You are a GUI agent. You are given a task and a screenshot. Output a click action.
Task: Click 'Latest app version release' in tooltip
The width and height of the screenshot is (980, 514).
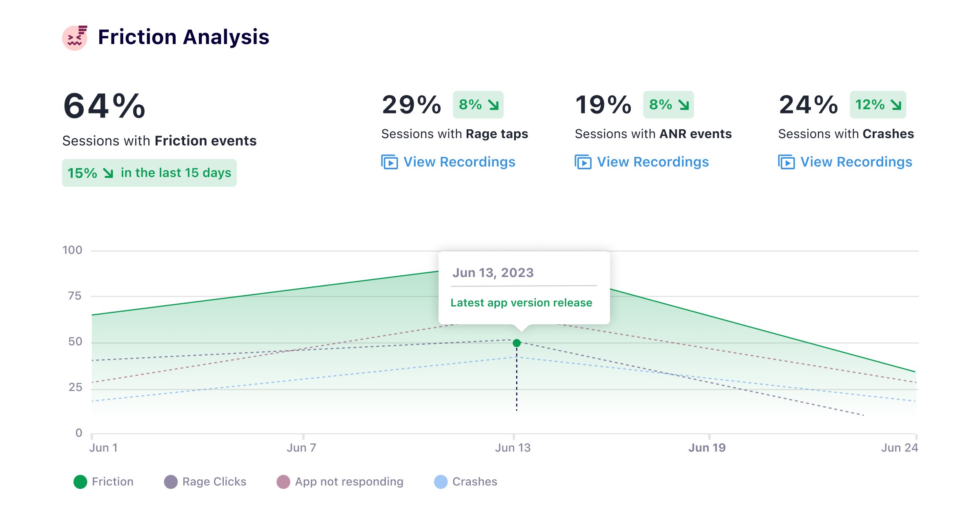[x=521, y=303]
